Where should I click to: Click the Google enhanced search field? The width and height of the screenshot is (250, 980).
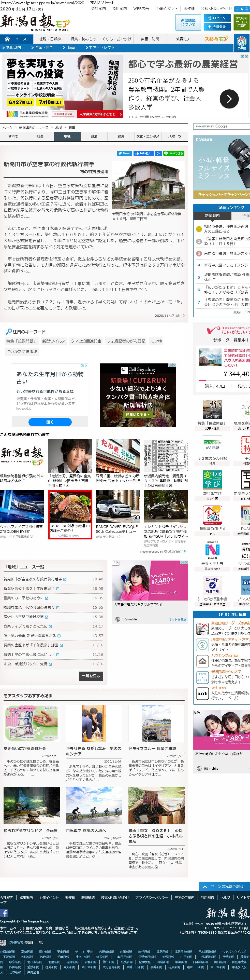pos(222,126)
